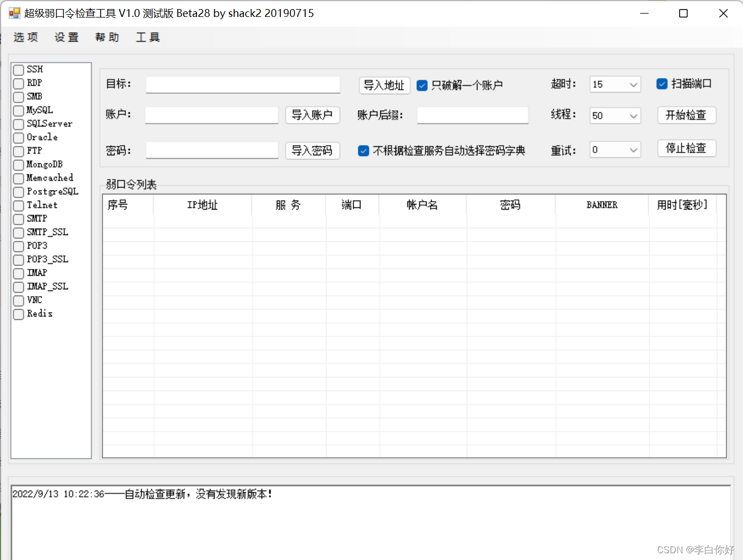
Task: Click the 服务 column header
Action: tap(289, 205)
